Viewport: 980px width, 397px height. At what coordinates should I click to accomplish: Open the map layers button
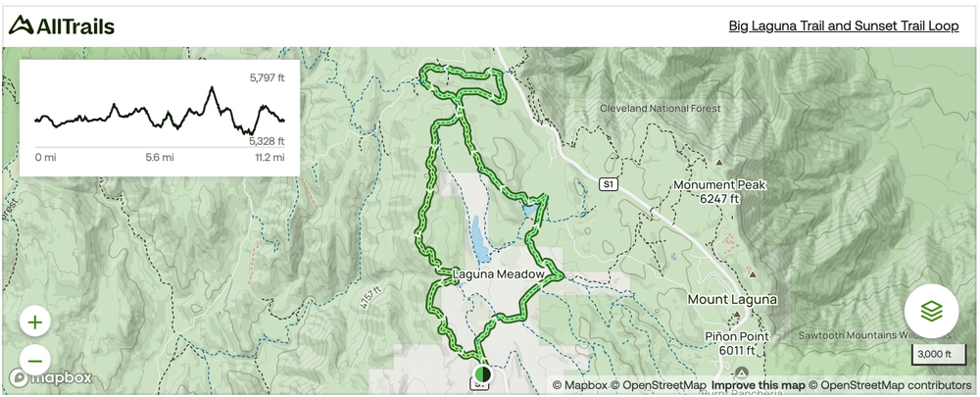click(931, 311)
